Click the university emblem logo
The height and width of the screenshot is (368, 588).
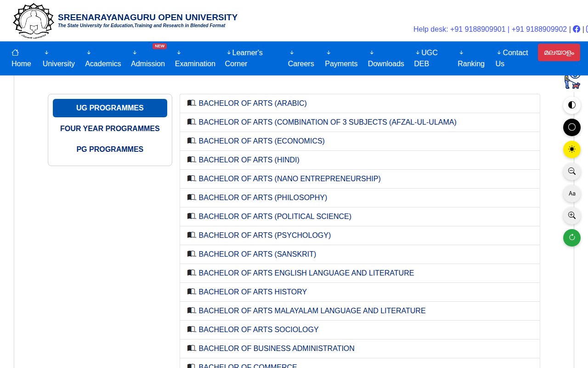click(34, 21)
